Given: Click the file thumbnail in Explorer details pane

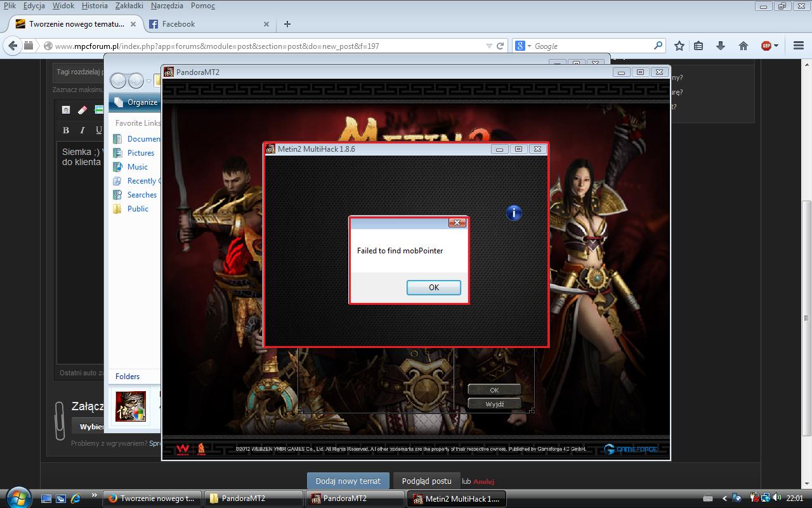Looking at the screenshot, I should pyautogui.click(x=131, y=406).
